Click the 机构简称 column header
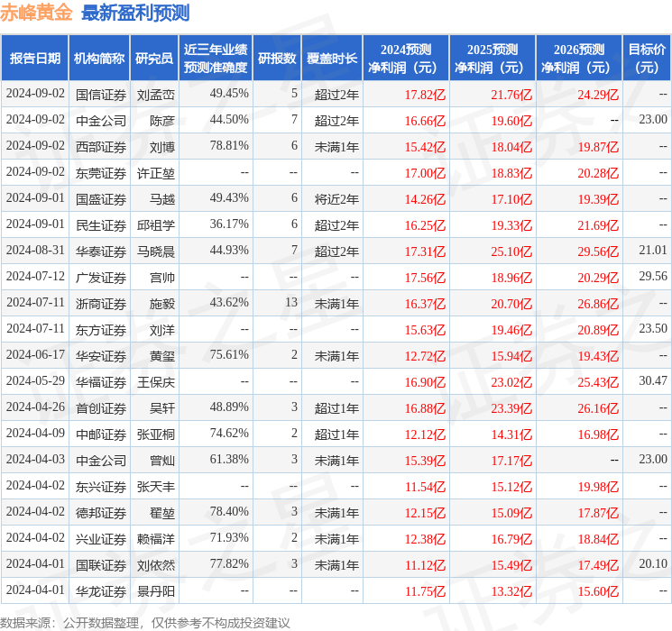This screenshot has width=672, height=631. pos(99,59)
